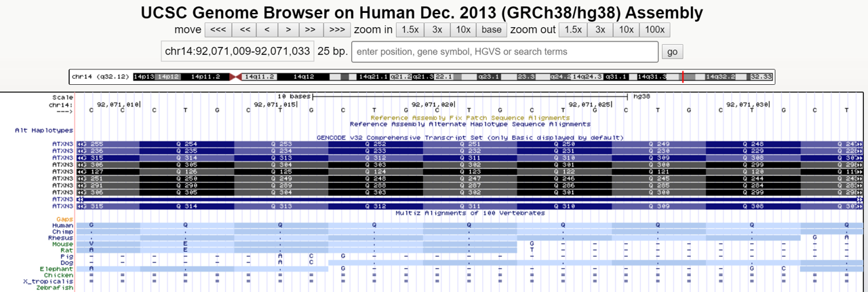This screenshot has height=292, width=868.
Task: Select band 14p13 on the ideogram
Action: click(144, 77)
